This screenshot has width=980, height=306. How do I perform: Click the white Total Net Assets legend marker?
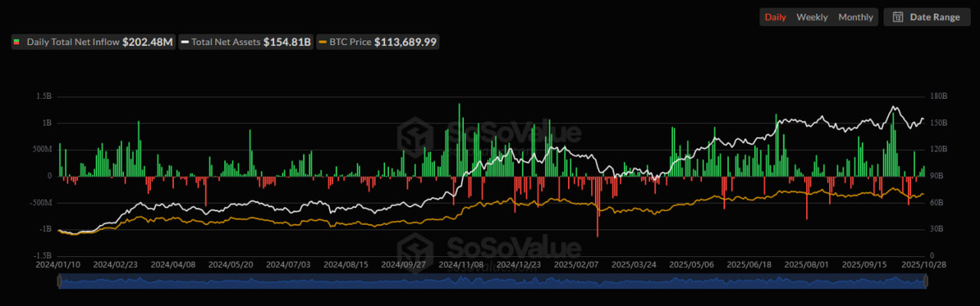185,42
